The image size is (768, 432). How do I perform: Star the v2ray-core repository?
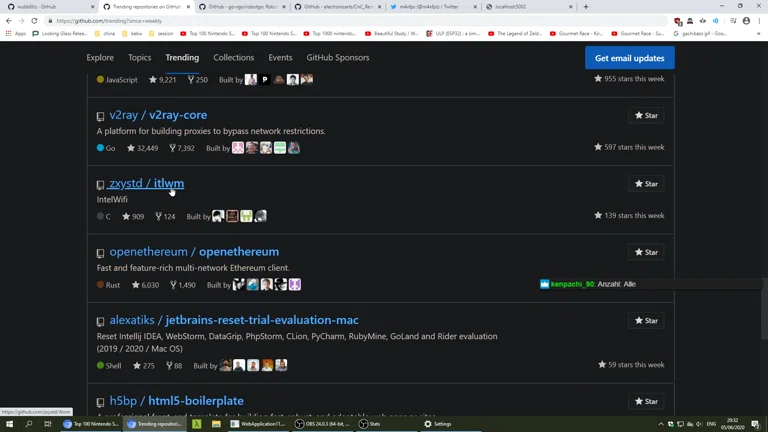(x=646, y=116)
